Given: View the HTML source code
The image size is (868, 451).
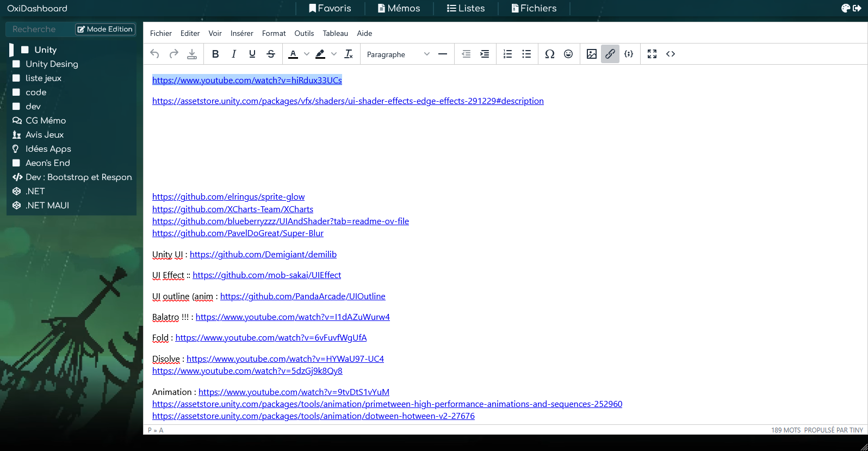Looking at the screenshot, I should point(671,54).
